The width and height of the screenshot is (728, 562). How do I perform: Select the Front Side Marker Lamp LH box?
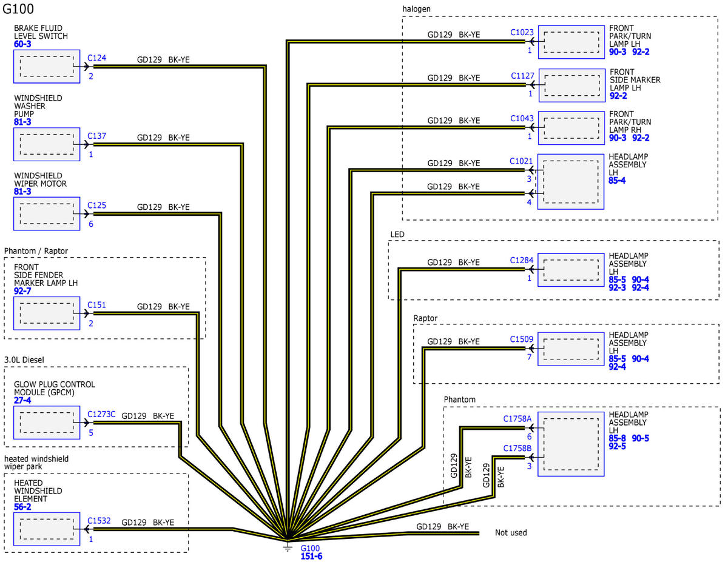click(571, 85)
